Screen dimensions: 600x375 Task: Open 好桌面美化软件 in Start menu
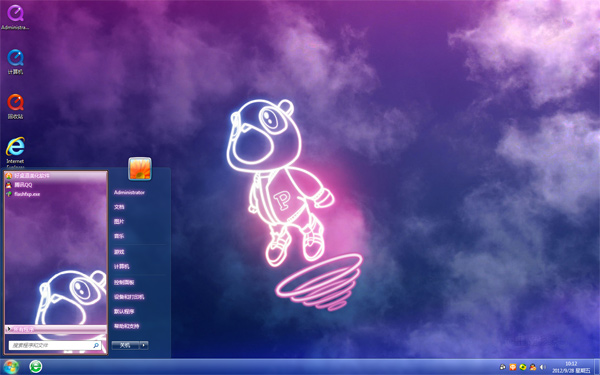coord(55,176)
